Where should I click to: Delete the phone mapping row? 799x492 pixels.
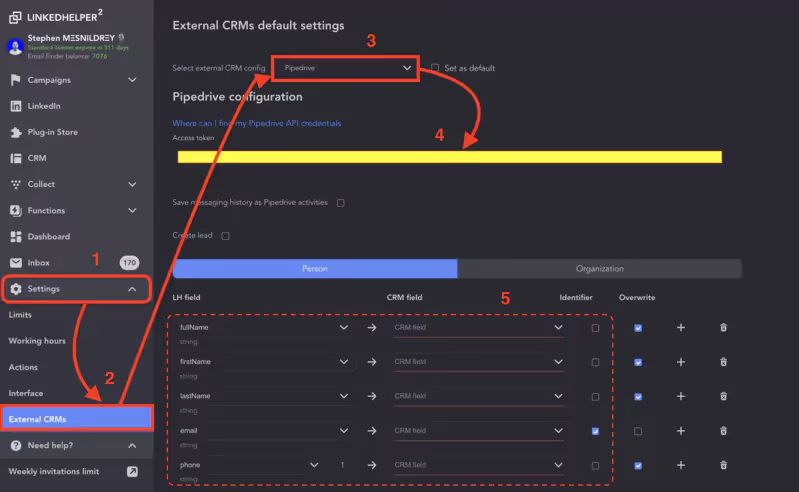pyautogui.click(x=723, y=465)
